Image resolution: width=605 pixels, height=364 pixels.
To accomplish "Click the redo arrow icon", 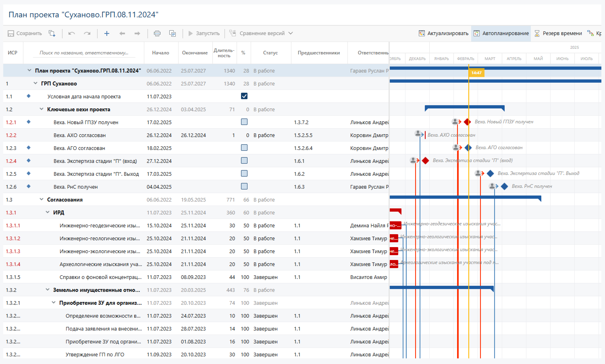I will (87, 33).
